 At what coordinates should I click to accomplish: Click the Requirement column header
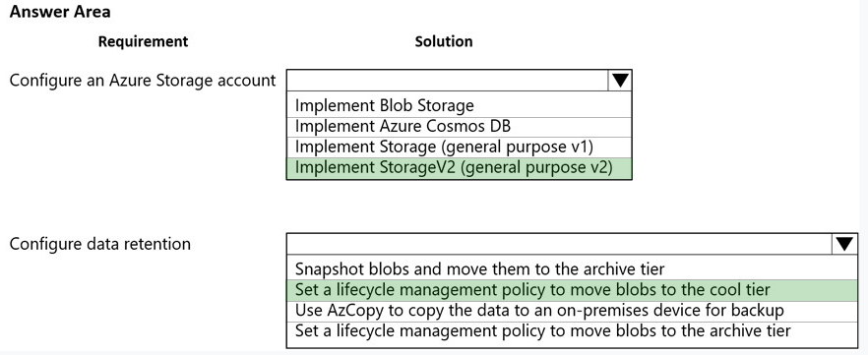[x=144, y=41]
